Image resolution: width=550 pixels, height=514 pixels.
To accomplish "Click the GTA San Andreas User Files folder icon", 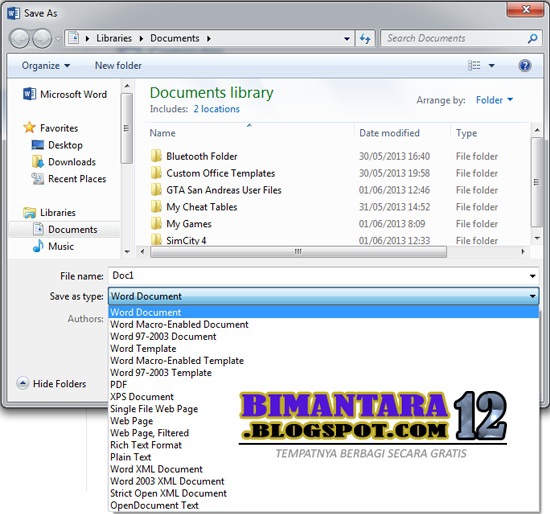I will [156, 190].
